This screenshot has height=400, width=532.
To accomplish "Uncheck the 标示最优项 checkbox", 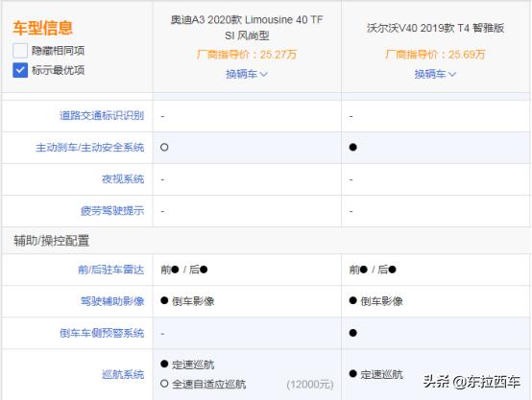I will (20, 70).
